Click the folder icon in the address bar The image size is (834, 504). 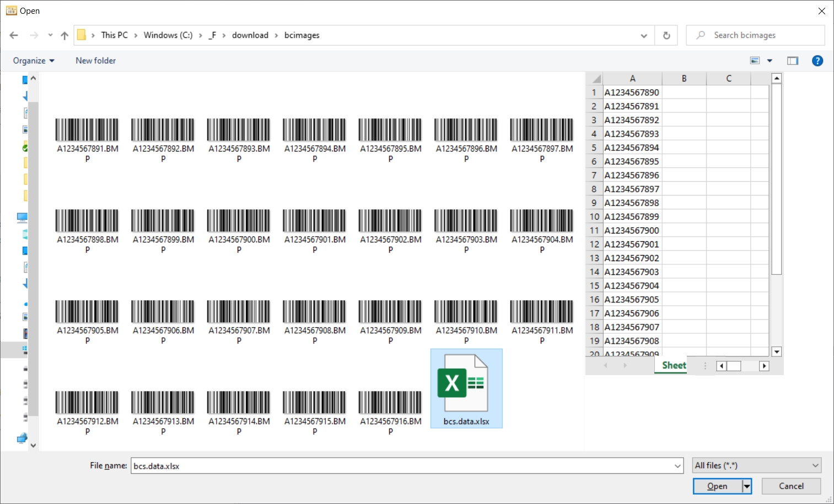point(82,35)
